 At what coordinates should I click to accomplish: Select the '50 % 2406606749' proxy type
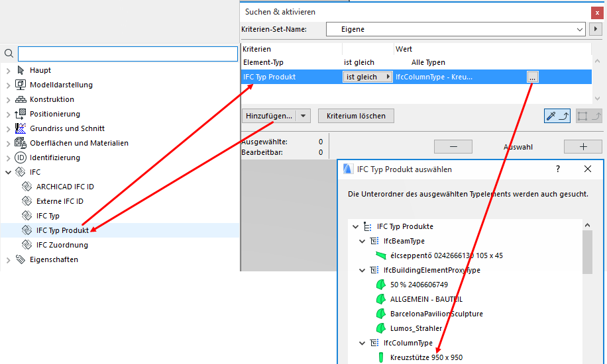click(419, 285)
